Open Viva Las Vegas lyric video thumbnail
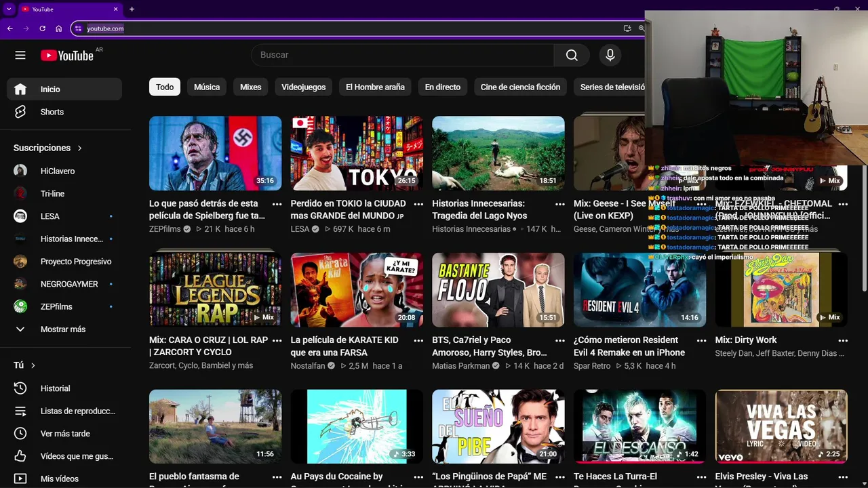The height and width of the screenshot is (488, 868). click(x=781, y=426)
